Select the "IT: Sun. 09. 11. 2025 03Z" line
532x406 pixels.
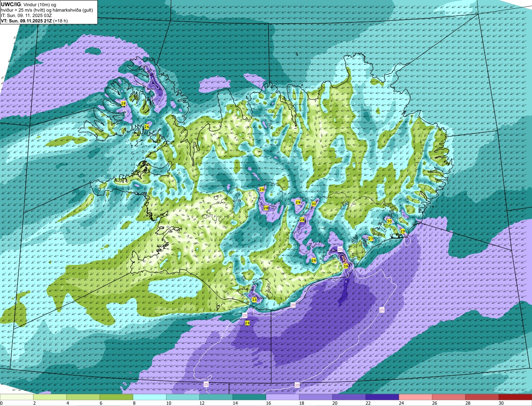[x=27, y=15]
